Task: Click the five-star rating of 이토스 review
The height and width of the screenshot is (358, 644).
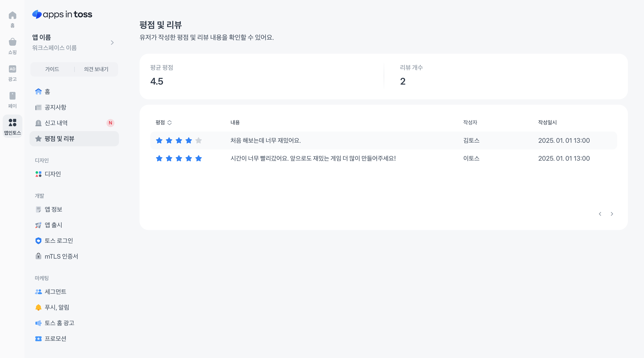Action: pos(179,158)
